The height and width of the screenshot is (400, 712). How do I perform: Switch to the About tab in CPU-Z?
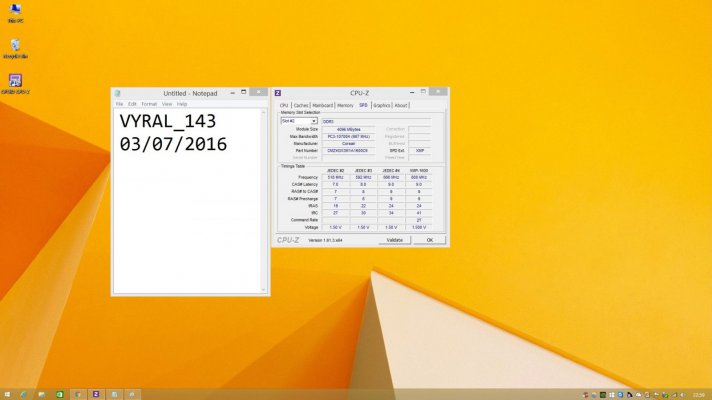click(400, 105)
